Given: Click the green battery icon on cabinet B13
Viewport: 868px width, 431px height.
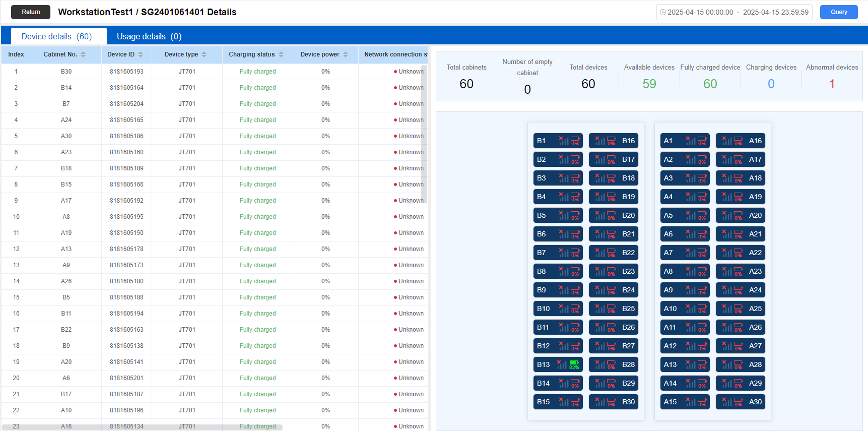Looking at the screenshot, I should (574, 363).
